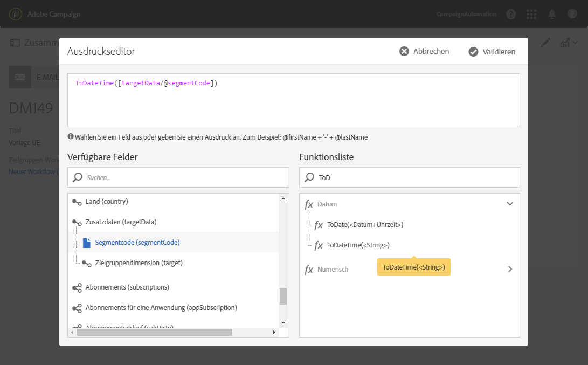
Task: Click the search magnifier in Funktionsliste
Action: [x=309, y=177]
